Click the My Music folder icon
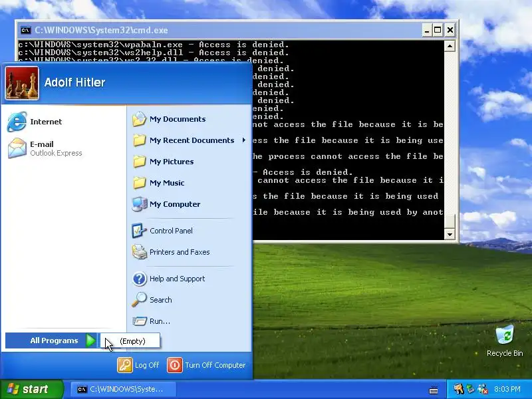The height and width of the screenshot is (399, 532). pos(140,183)
